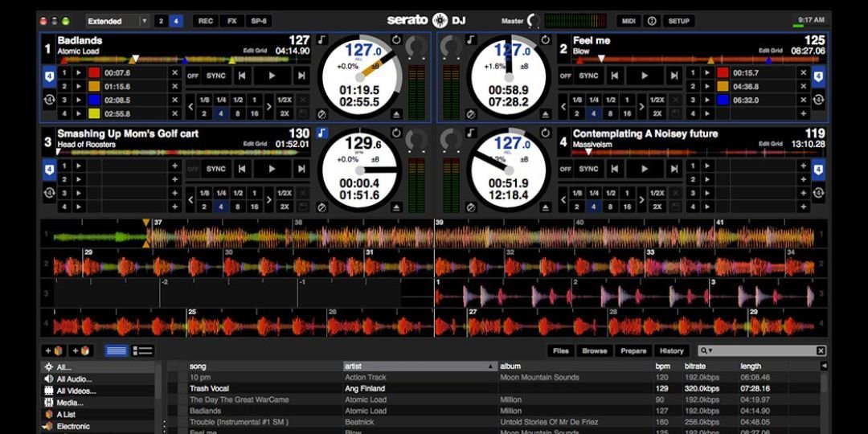Eject Feel me from deck 2
Image resolution: width=868 pixels, height=434 pixels.
click(x=545, y=115)
